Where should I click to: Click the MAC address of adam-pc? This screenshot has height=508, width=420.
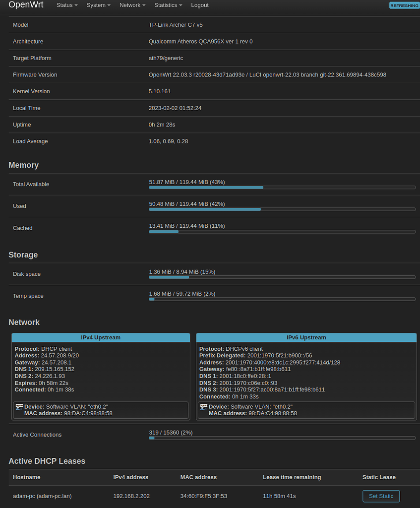coord(203,496)
